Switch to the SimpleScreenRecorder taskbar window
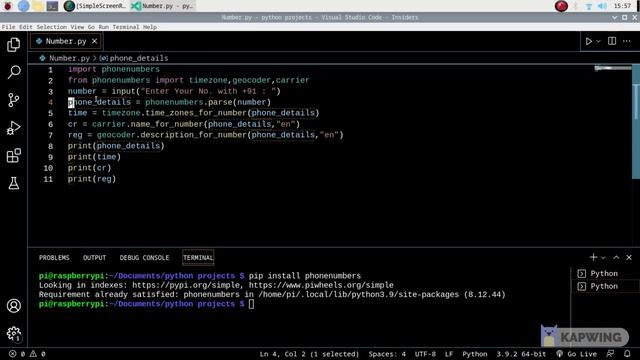 pyautogui.click(x=95, y=6)
